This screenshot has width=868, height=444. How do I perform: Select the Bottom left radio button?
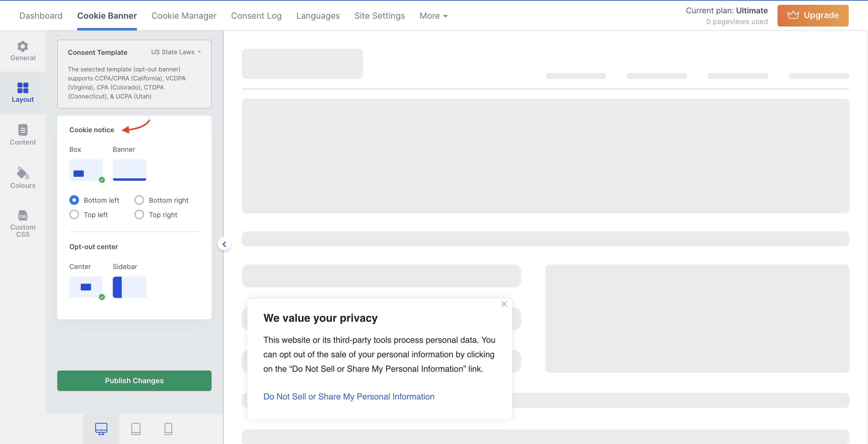(74, 200)
